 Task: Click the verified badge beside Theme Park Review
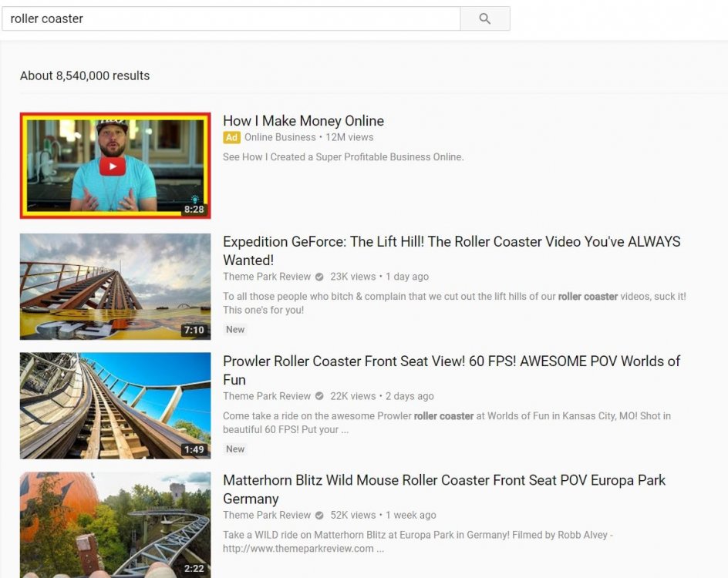tap(318, 277)
